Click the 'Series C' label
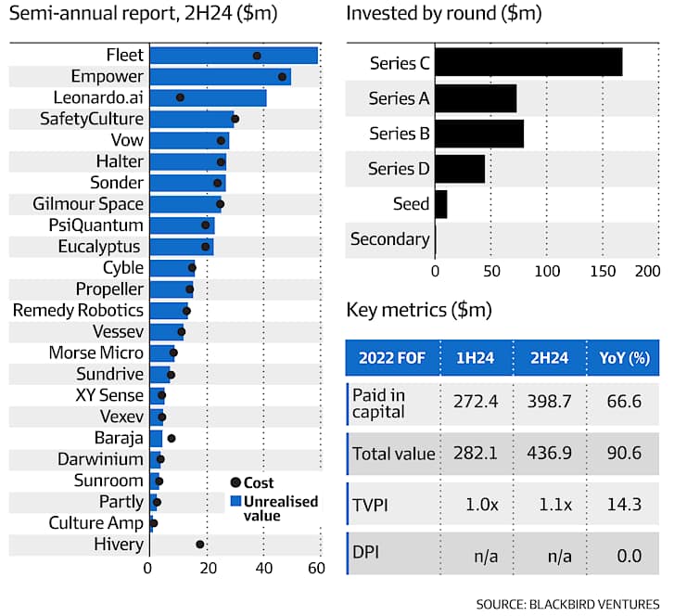This screenshot has height=616, width=674. (x=400, y=63)
